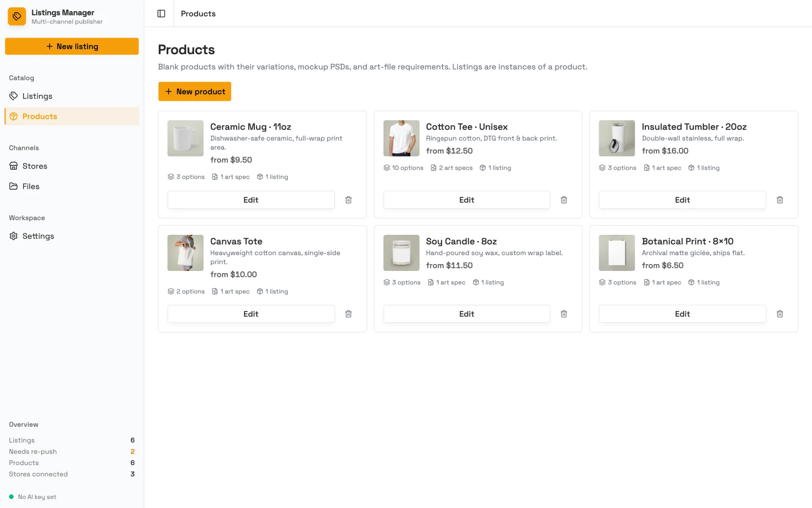Screen dimensions: 812x508
Task: Delete the Cotton Tee product
Action: click(564, 200)
